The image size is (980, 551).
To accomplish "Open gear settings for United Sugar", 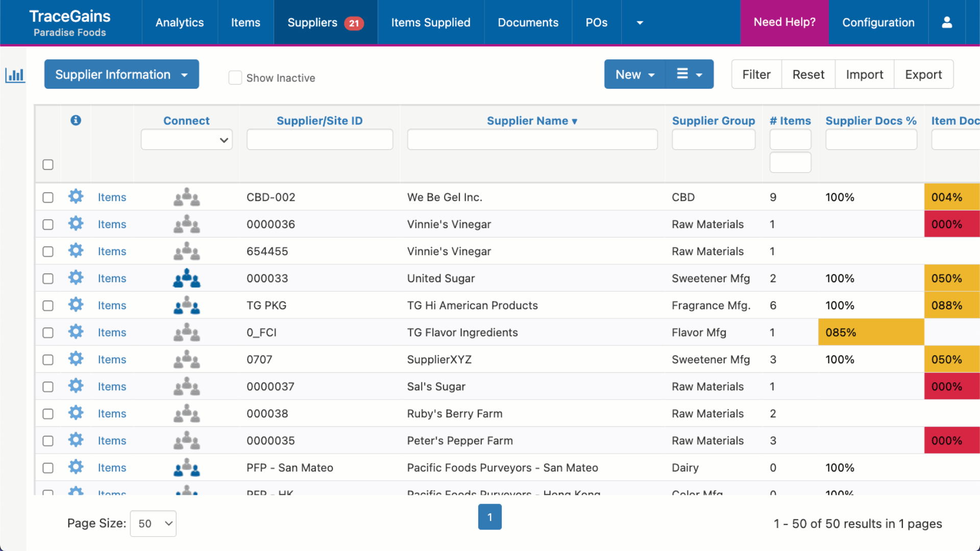I will pyautogui.click(x=76, y=278).
